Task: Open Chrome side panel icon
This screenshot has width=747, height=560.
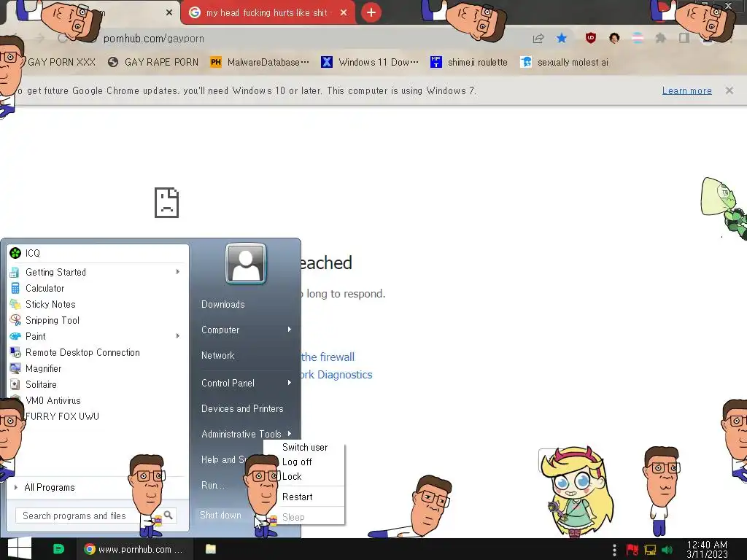Action: tap(684, 38)
